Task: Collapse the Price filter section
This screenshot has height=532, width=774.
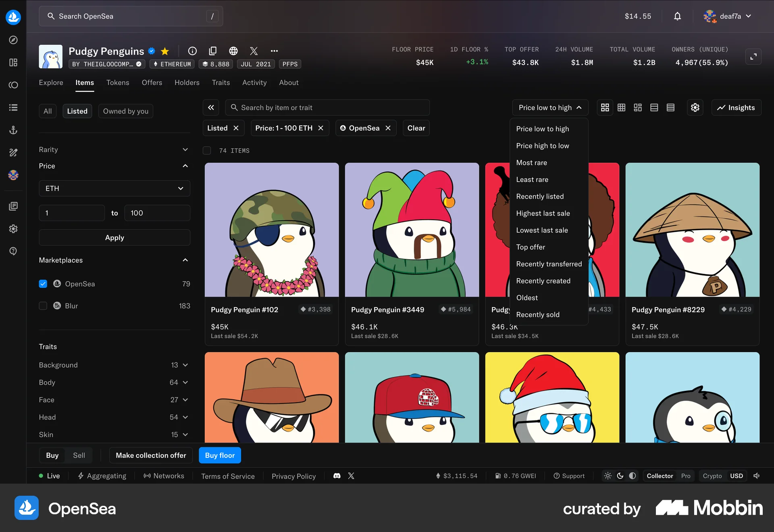Action: click(185, 166)
